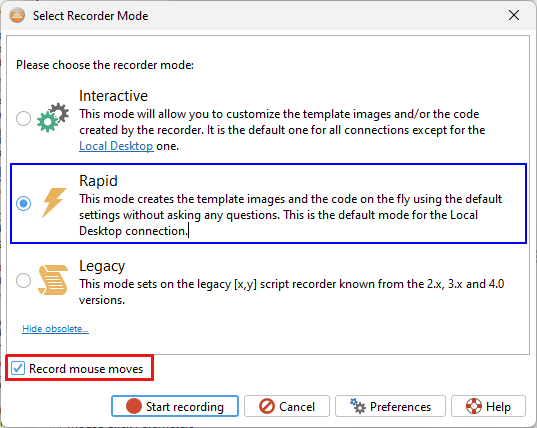Open the Preferences button
Image resolution: width=537 pixels, height=428 pixels.
tap(390, 406)
